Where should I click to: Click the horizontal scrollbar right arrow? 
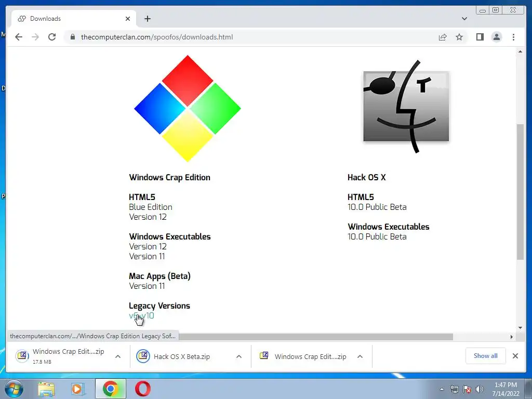(x=512, y=337)
